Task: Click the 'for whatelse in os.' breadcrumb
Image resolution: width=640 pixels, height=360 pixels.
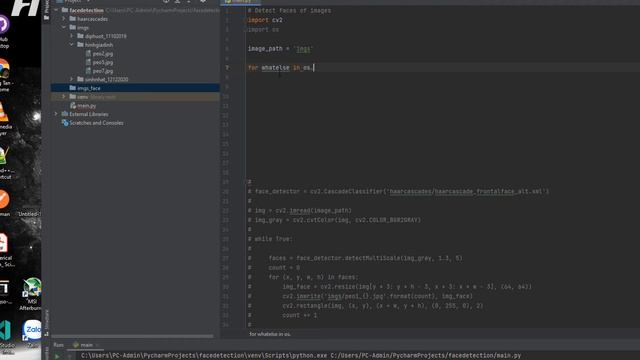Action: coord(270,334)
